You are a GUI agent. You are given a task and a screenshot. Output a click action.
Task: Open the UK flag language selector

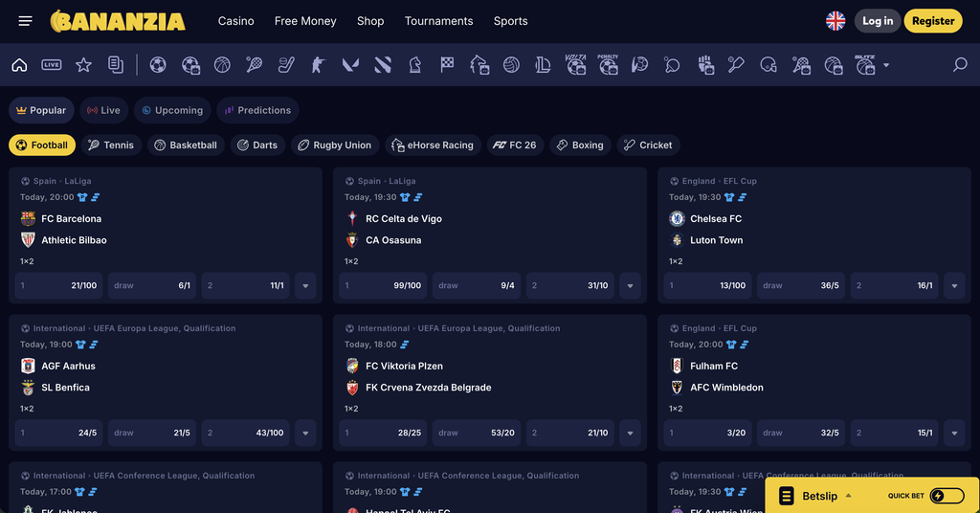[835, 21]
